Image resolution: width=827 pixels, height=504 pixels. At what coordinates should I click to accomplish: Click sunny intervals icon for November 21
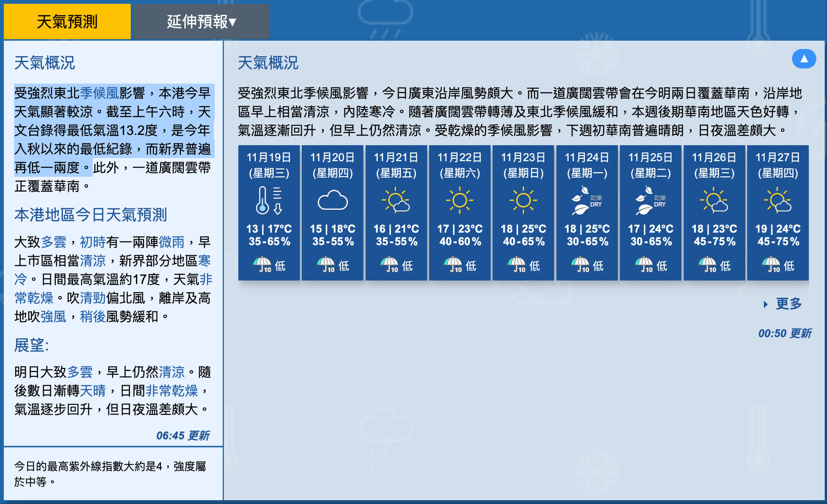point(396,200)
